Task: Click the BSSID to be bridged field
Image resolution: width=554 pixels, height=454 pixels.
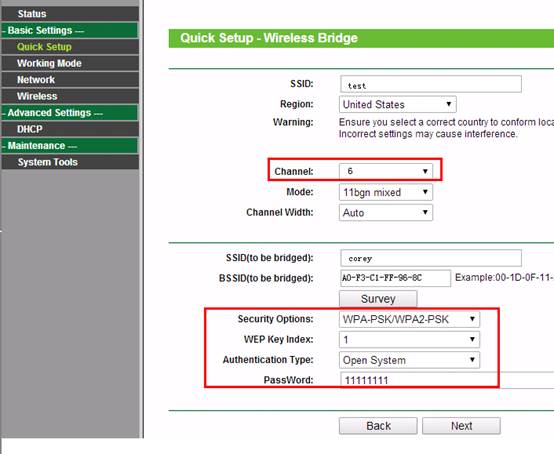Action: point(395,278)
